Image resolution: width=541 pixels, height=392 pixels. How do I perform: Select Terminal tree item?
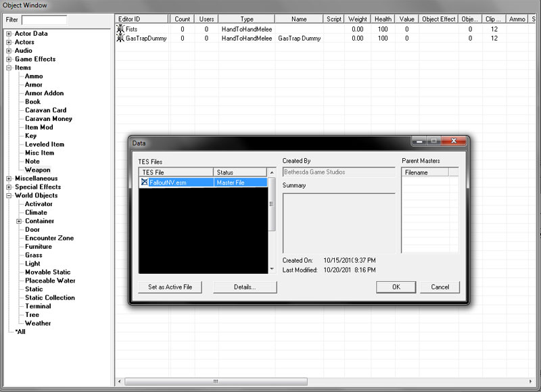pyautogui.click(x=38, y=306)
